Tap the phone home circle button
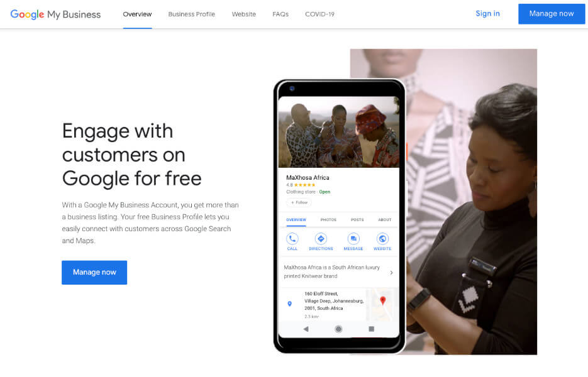This screenshot has height=377, width=588. pos(338,329)
